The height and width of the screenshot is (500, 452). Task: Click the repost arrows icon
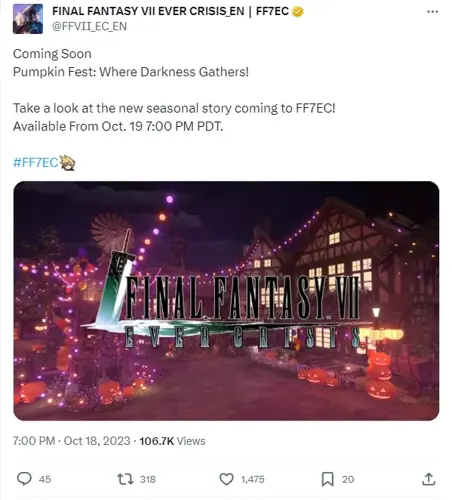125,479
